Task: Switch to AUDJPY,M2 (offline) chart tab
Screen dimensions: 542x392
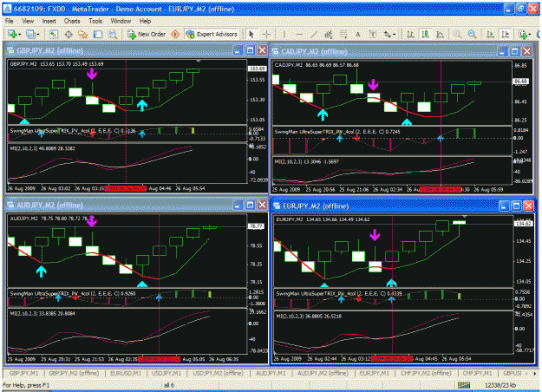Action: pos(323,373)
